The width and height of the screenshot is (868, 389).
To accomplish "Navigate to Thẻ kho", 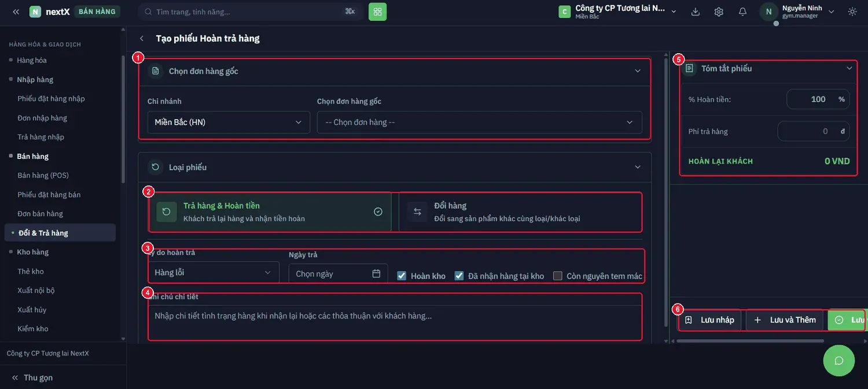I will click(x=31, y=271).
